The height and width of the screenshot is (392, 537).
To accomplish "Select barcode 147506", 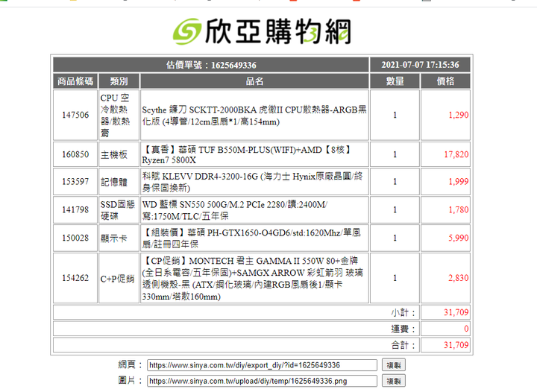I will (75, 115).
